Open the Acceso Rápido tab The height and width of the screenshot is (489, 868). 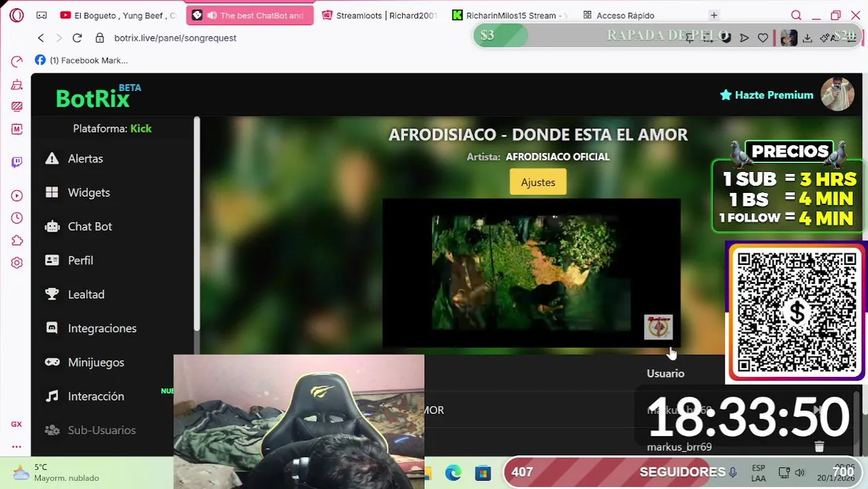pos(618,15)
